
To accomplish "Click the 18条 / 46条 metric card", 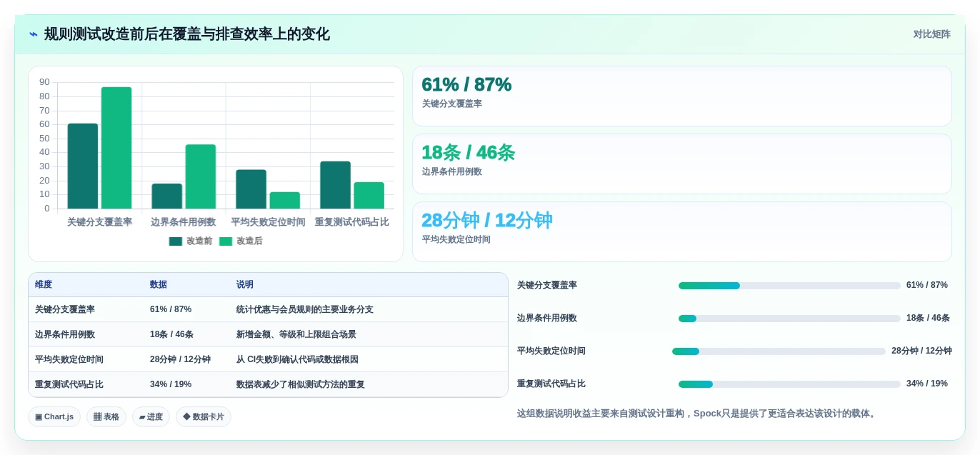I will 682,164.
